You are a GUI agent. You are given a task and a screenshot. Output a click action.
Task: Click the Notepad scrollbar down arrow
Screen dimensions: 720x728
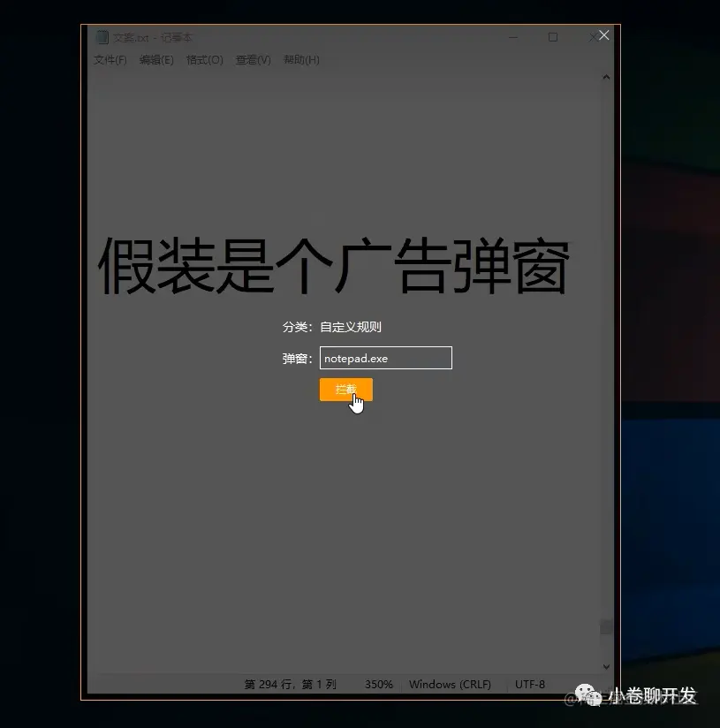click(x=606, y=667)
